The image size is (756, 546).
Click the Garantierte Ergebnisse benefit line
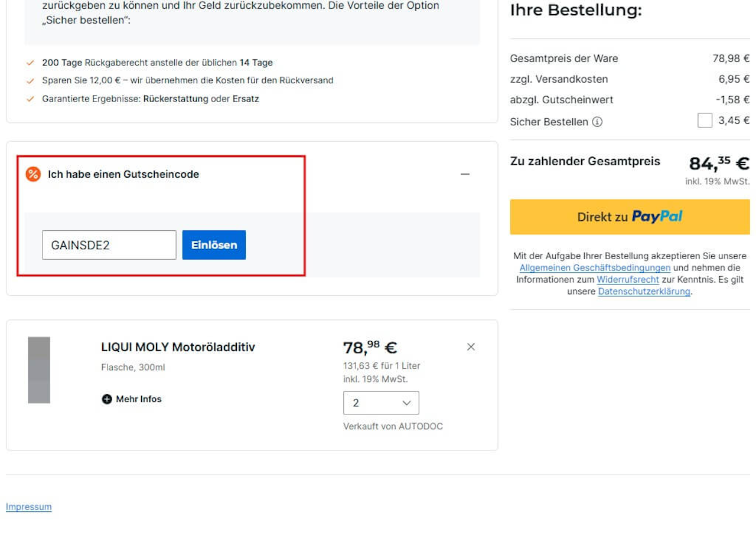click(151, 99)
